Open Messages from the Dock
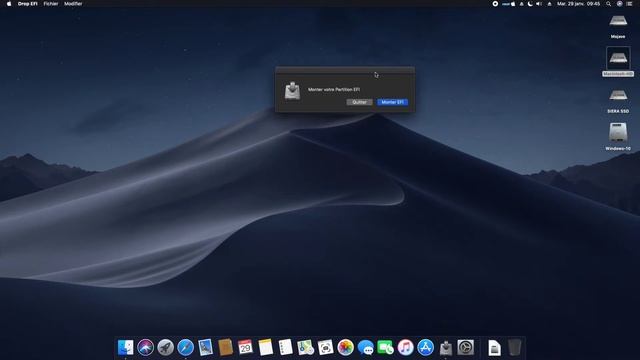Screen dimensions: 640x360 click(x=365, y=347)
